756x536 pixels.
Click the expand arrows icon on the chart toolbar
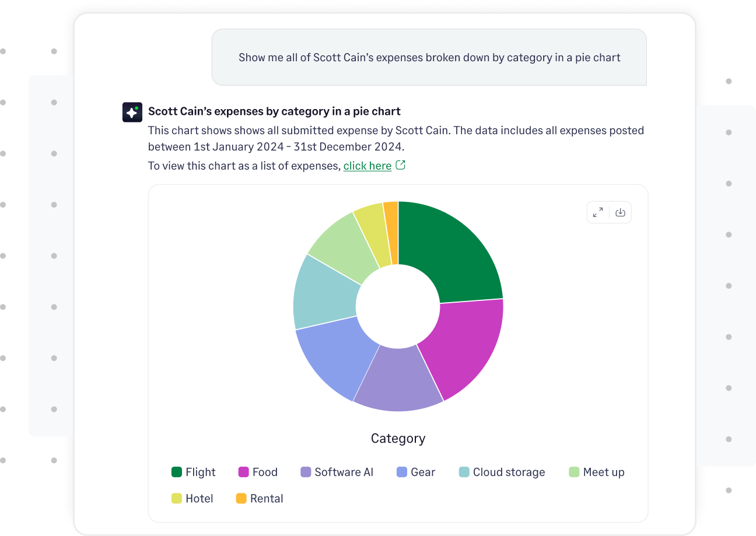597,212
